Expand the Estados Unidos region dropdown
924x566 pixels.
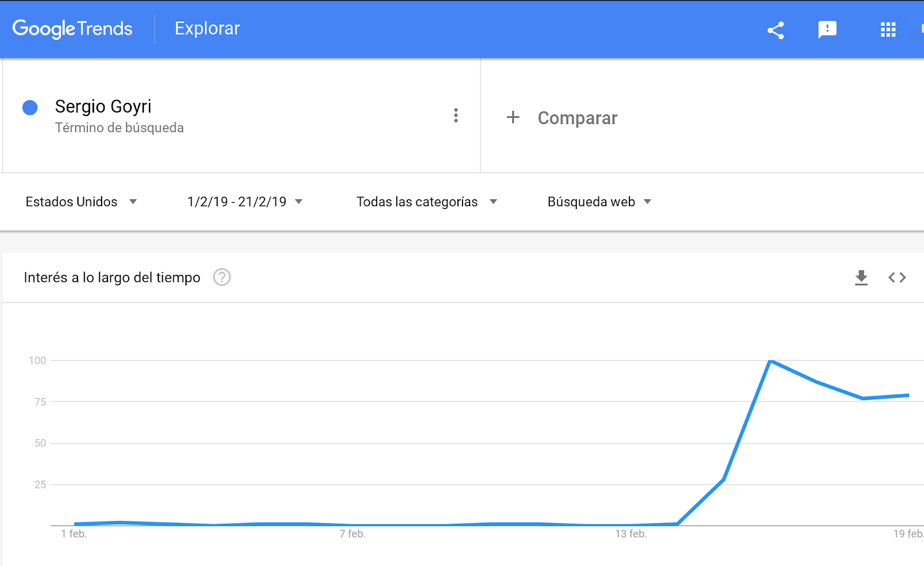click(x=81, y=202)
